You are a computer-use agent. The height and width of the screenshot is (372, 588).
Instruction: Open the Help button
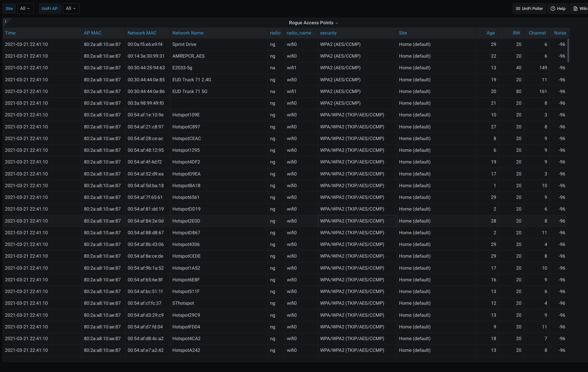(x=558, y=8)
